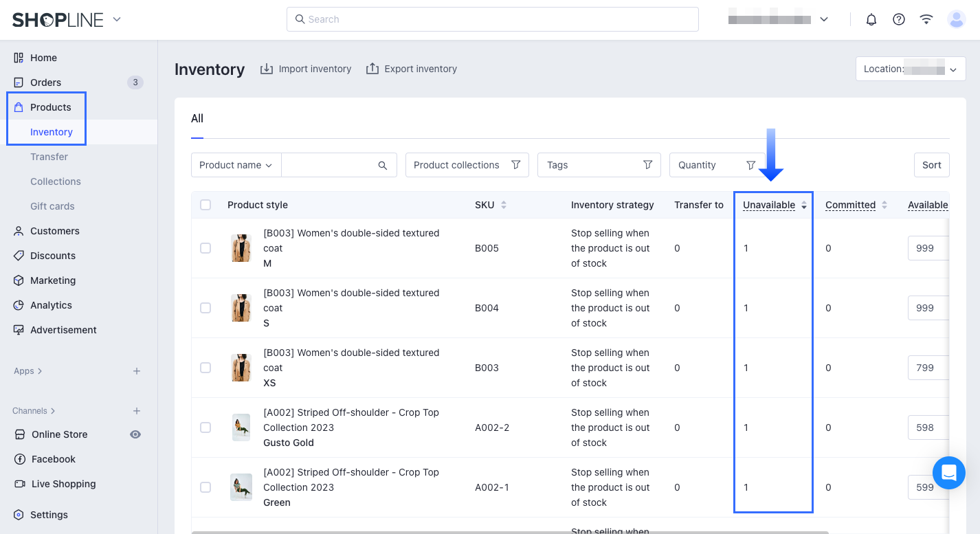The image size is (980, 534).
Task: Open the Product name filter dropdown
Action: coord(236,165)
